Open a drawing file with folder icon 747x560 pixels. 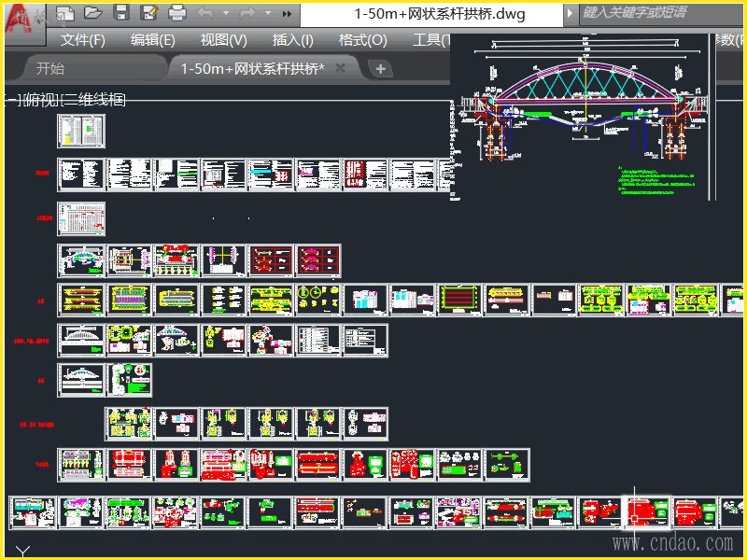coord(92,13)
